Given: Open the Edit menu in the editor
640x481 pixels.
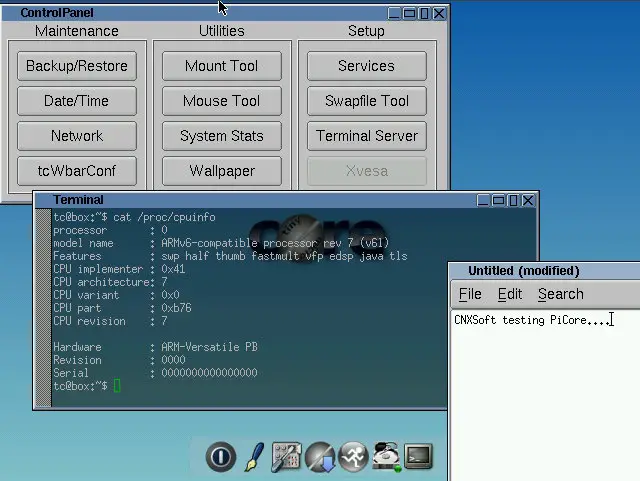Looking at the screenshot, I should [x=510, y=294].
